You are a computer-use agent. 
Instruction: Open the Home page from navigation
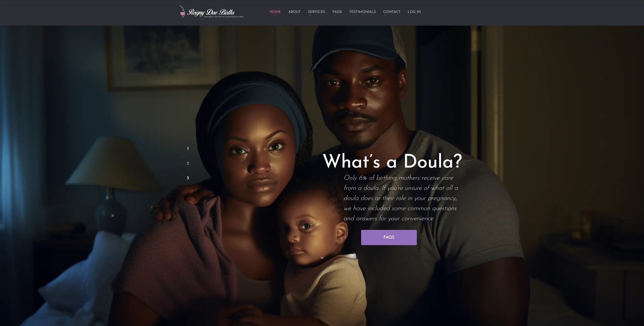275,12
